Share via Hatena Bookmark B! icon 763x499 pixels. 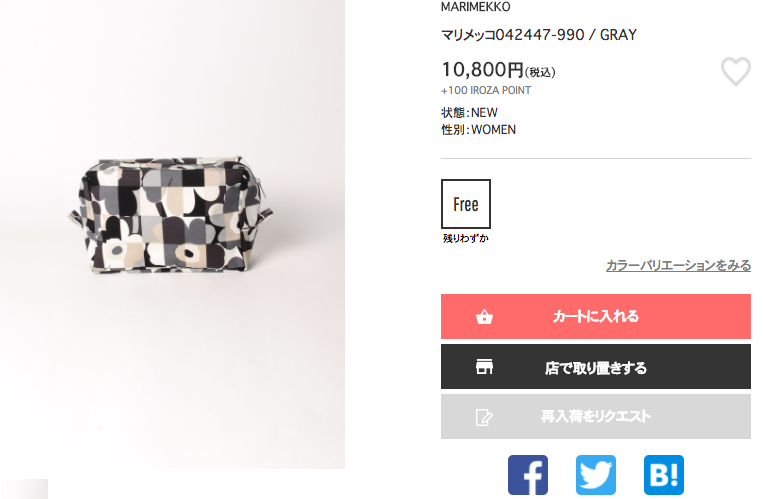pyautogui.click(x=664, y=475)
